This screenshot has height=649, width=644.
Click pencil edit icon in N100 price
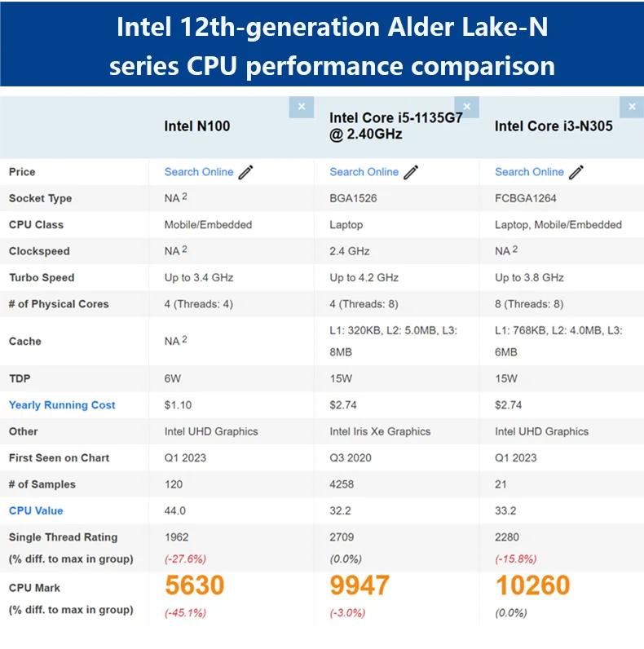click(x=246, y=172)
